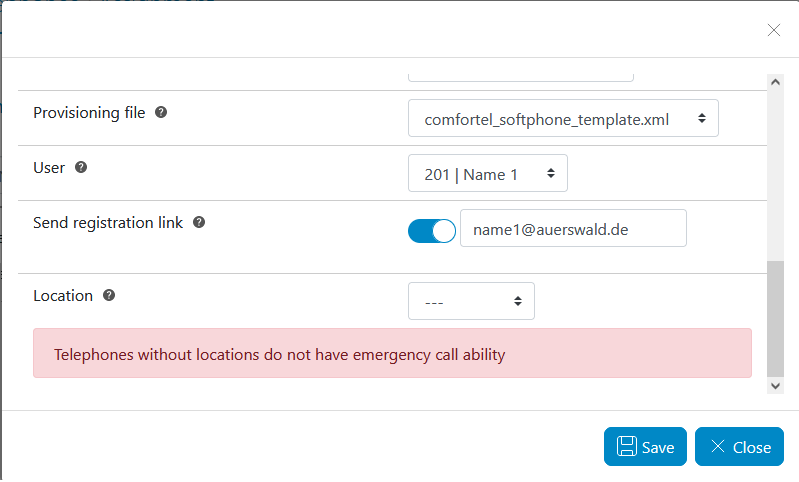Click the partially visible field above Provisioning file
Screen dimensions: 799x482
point(521,77)
